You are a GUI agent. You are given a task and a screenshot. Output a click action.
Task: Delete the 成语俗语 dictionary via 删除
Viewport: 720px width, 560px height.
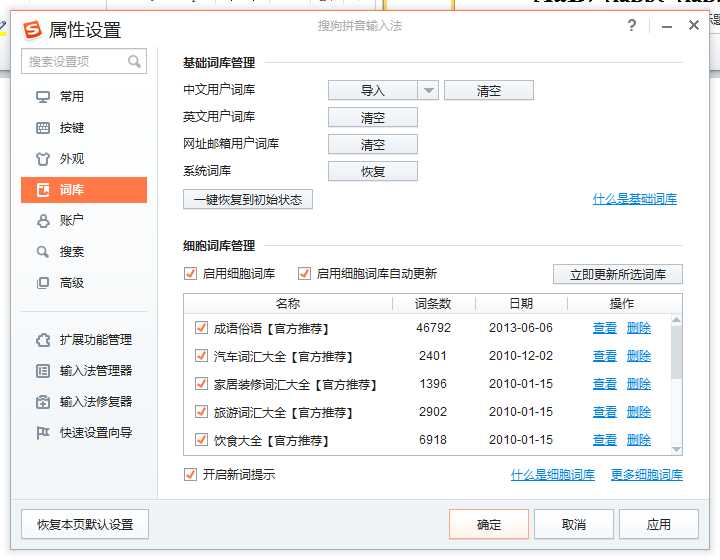(639, 328)
